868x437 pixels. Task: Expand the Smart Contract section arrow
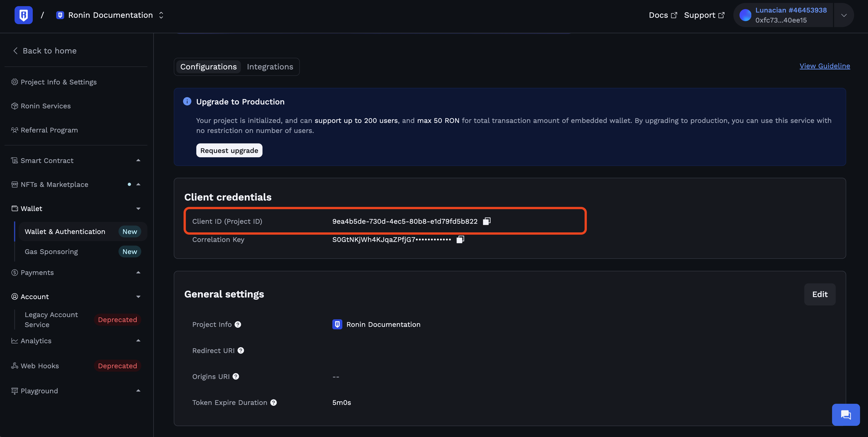(x=138, y=160)
